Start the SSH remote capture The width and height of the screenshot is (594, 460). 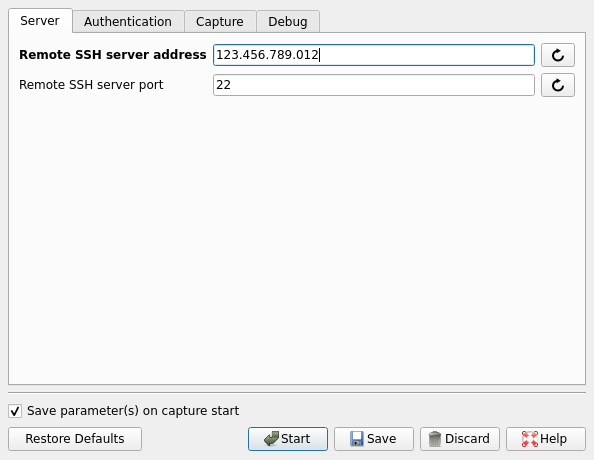point(288,439)
